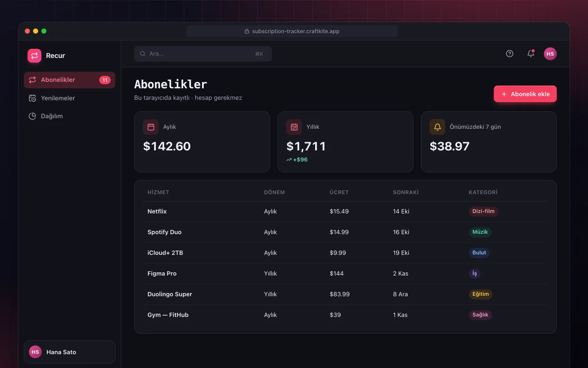
Task: Click the browser address bar URL
Action: tap(296, 31)
